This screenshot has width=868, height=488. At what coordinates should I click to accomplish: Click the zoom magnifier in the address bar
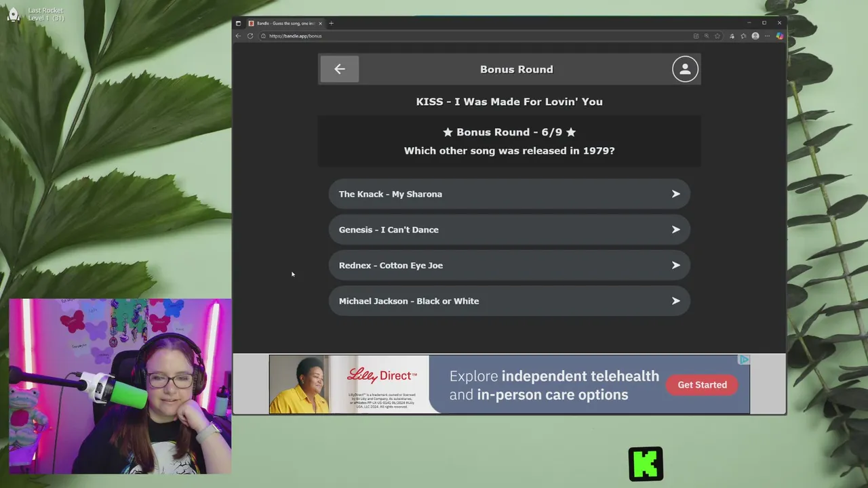click(707, 36)
